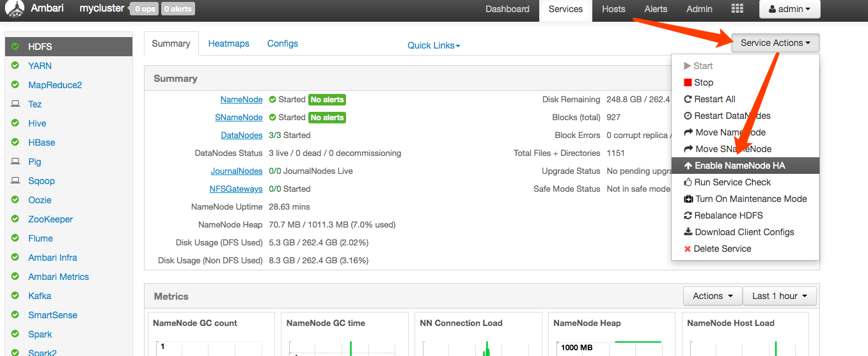Screen dimensions: 868x356
Task: Click the DataNodes link
Action: [242, 135]
